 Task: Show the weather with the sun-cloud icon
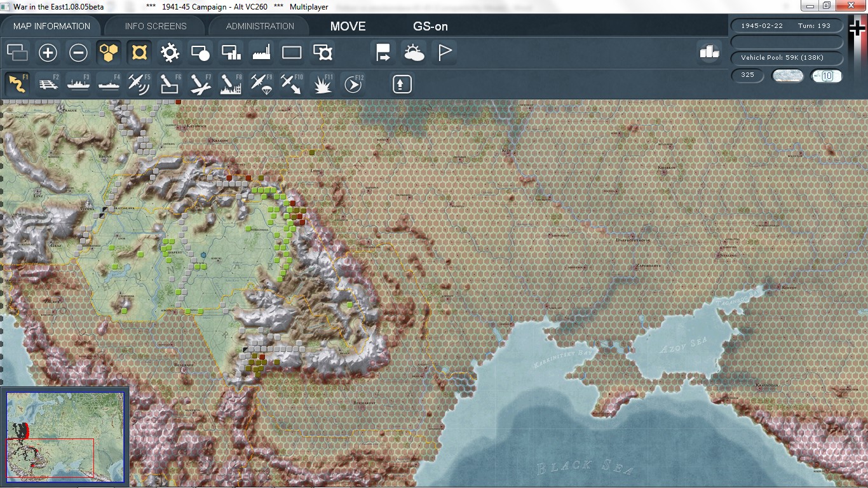point(414,52)
